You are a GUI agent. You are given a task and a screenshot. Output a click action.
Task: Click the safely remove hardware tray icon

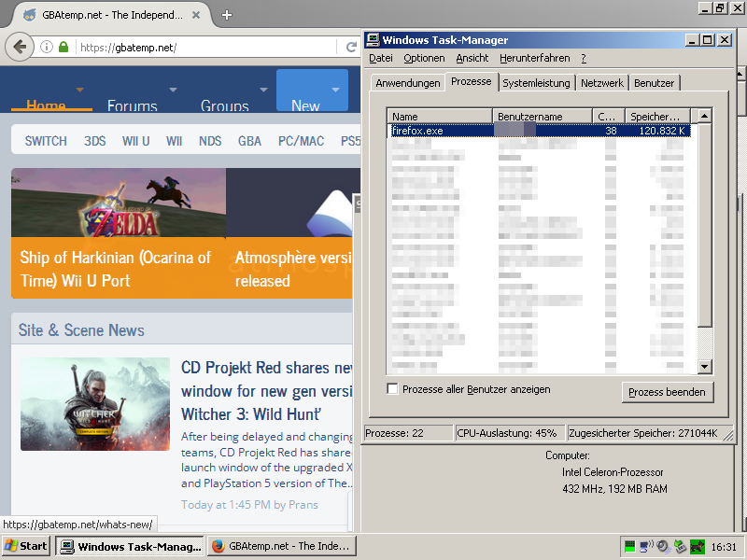point(680,546)
